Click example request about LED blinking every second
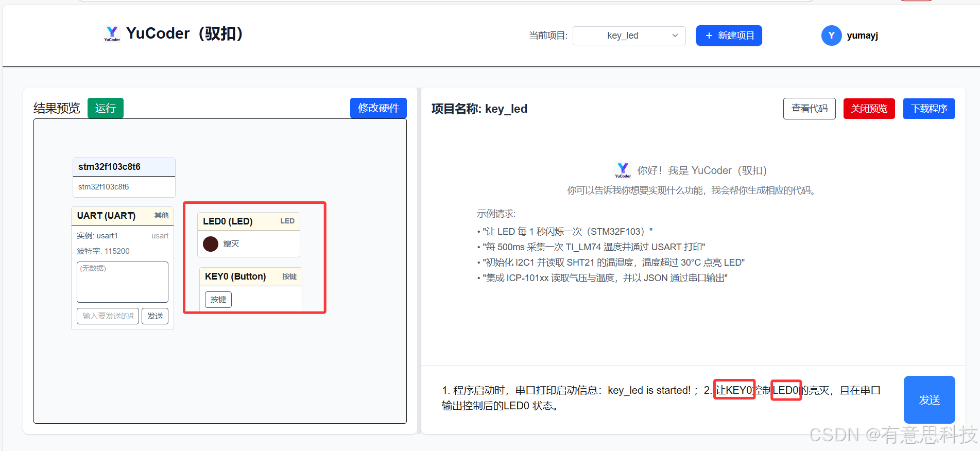The image size is (980, 451). 565,232
